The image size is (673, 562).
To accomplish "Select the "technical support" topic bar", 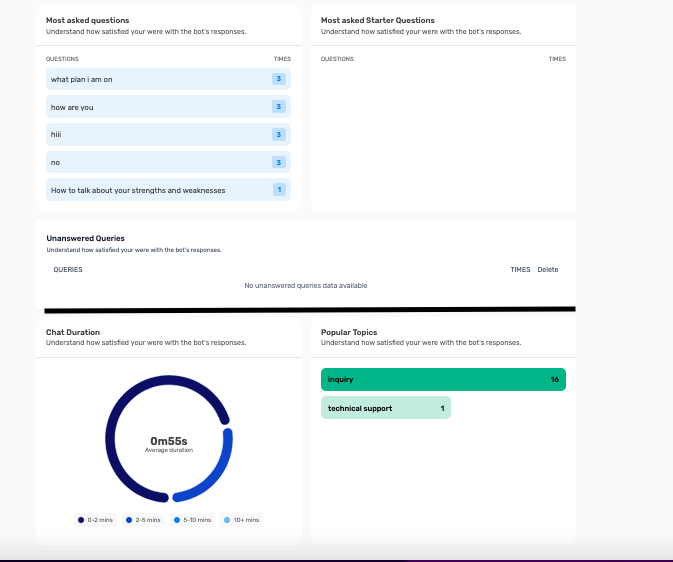I will [385, 408].
